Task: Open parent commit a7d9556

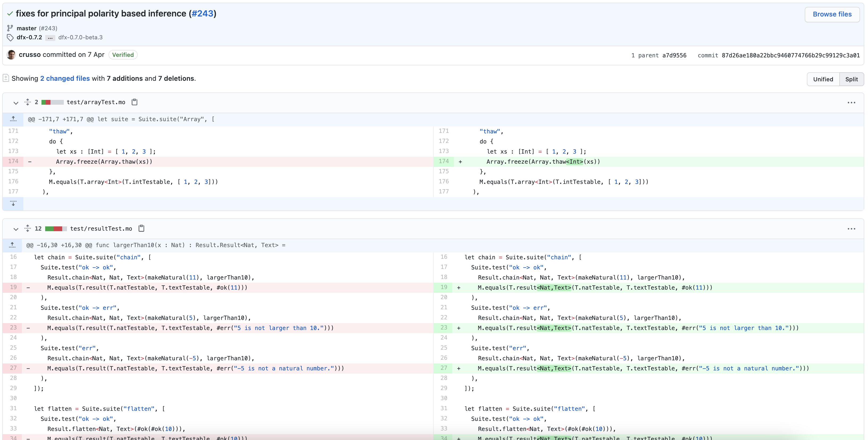Action: click(674, 55)
